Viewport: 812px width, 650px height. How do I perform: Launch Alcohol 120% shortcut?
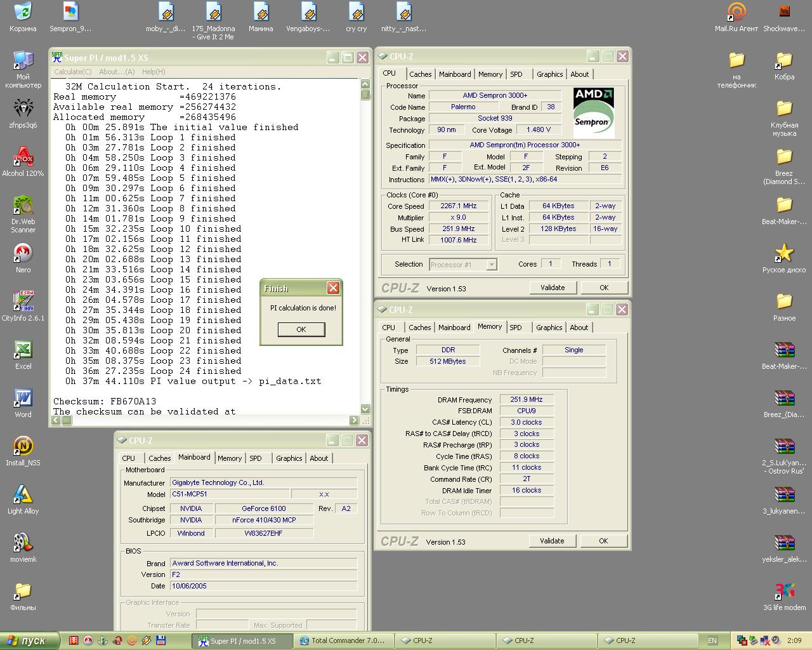[23, 162]
